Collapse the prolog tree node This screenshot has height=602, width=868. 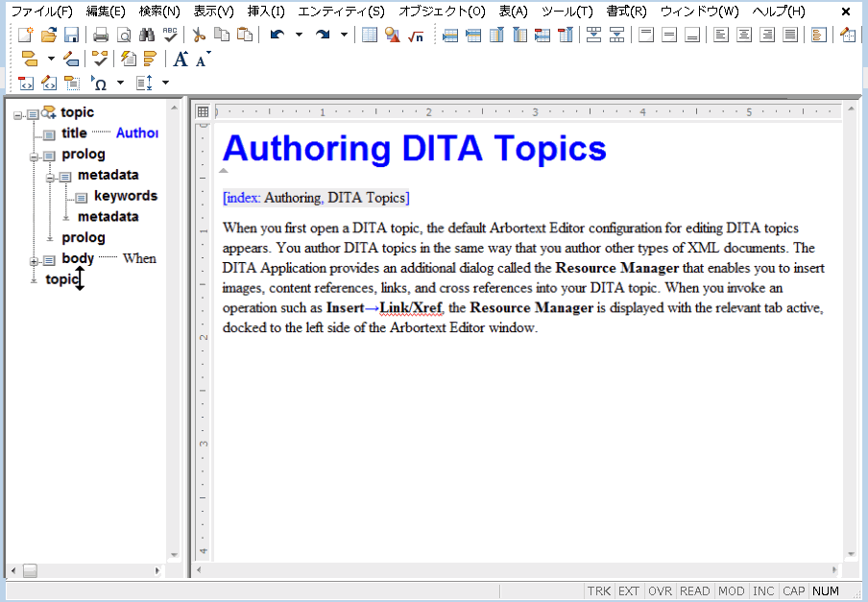coord(34,157)
